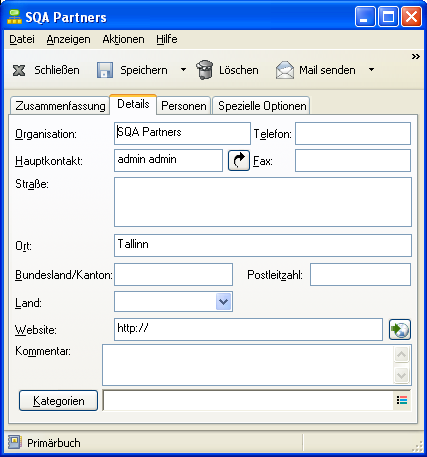
Task: Expand the toolbar overflow chevron
Action: coord(415,56)
